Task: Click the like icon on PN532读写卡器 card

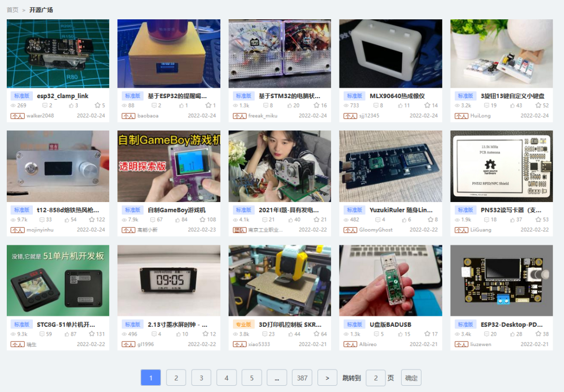Action: [x=511, y=220]
